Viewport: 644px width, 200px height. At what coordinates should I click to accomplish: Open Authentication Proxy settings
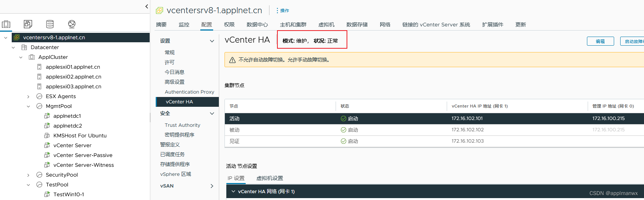coord(189,92)
